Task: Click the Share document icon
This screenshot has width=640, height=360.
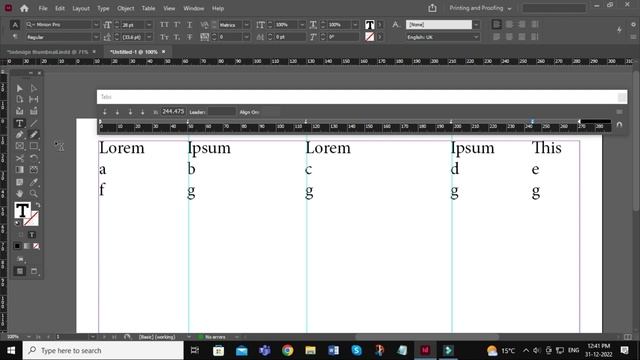Action: (x=432, y=8)
